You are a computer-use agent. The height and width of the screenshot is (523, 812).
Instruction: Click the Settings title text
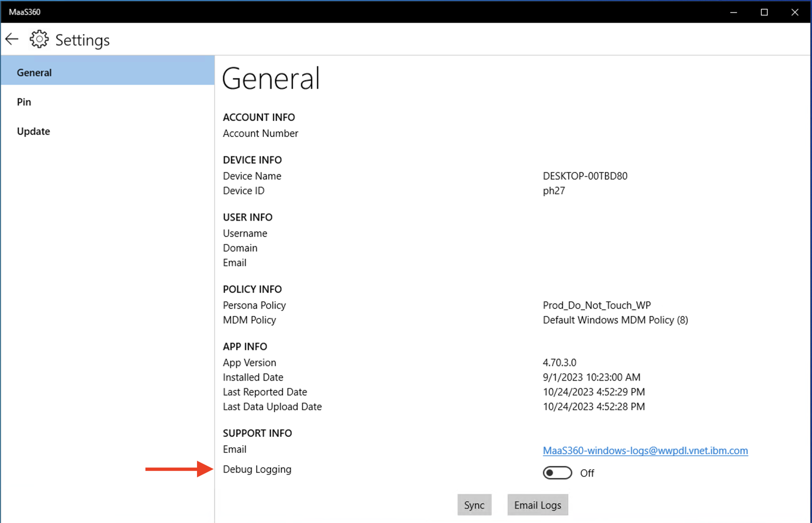coord(83,40)
